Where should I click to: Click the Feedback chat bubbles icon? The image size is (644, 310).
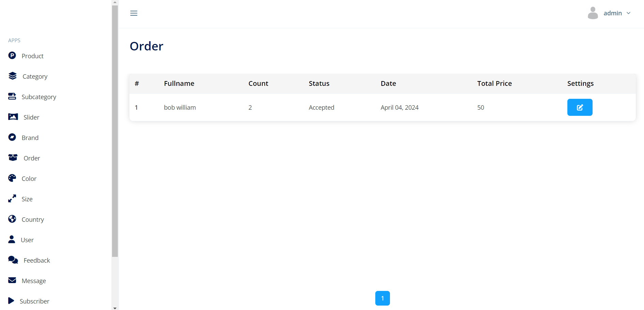(x=13, y=260)
